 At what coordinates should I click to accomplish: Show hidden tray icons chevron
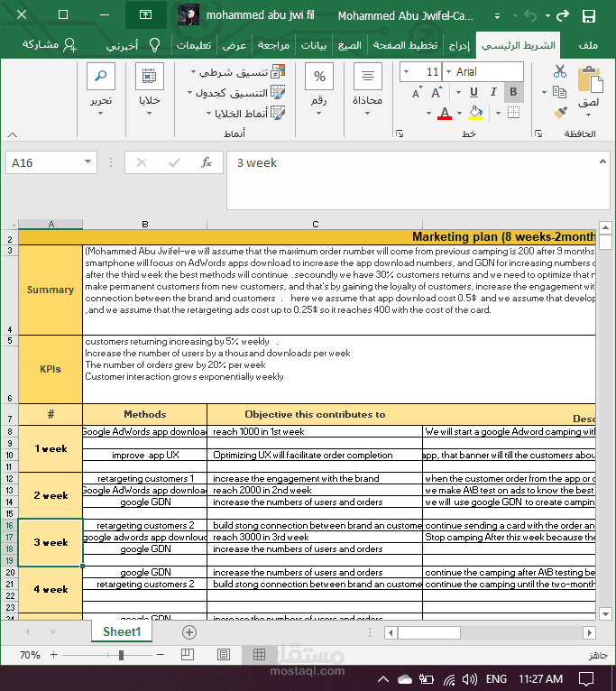pos(383,679)
